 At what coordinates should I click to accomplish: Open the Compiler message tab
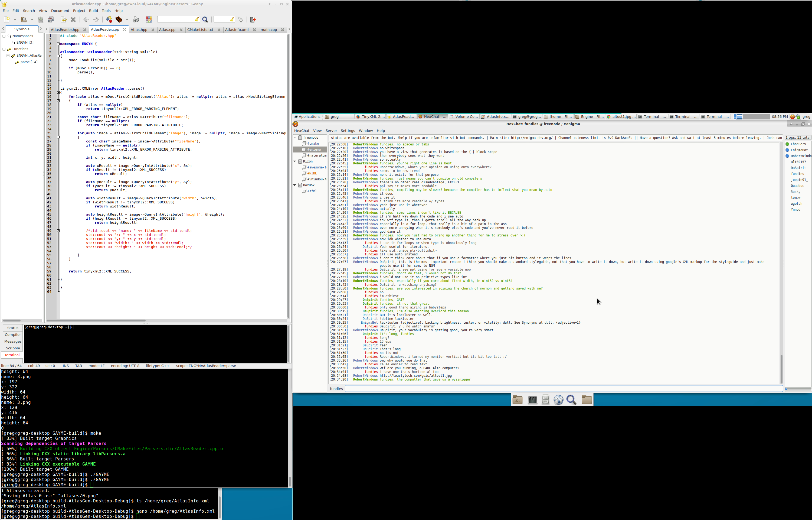(x=13, y=335)
